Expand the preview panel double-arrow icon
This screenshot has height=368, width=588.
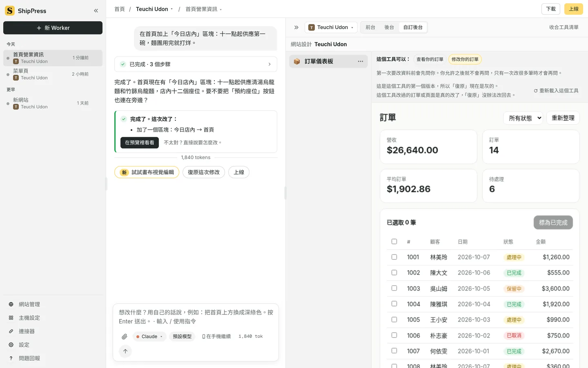[296, 27]
